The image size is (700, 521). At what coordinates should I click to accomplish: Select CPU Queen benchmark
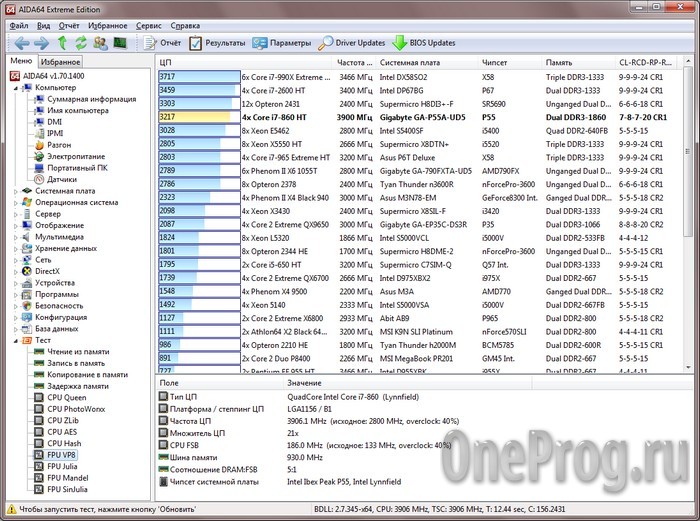tap(67, 397)
